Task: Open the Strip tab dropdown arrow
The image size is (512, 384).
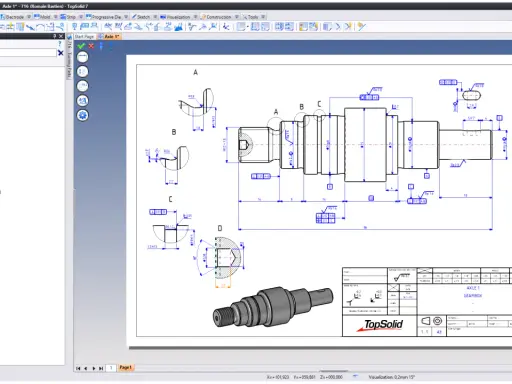Action: (x=81, y=16)
